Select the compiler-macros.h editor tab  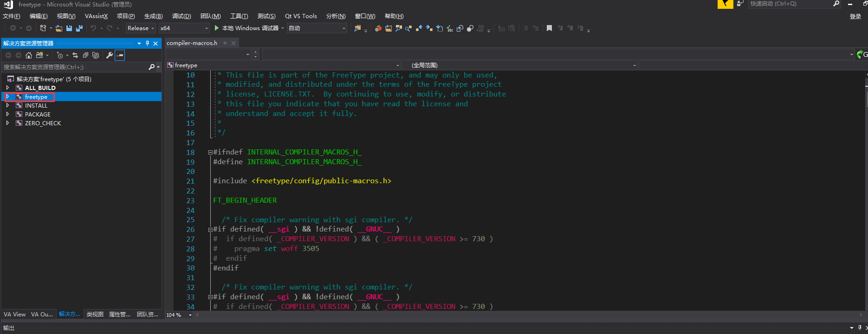(192, 43)
